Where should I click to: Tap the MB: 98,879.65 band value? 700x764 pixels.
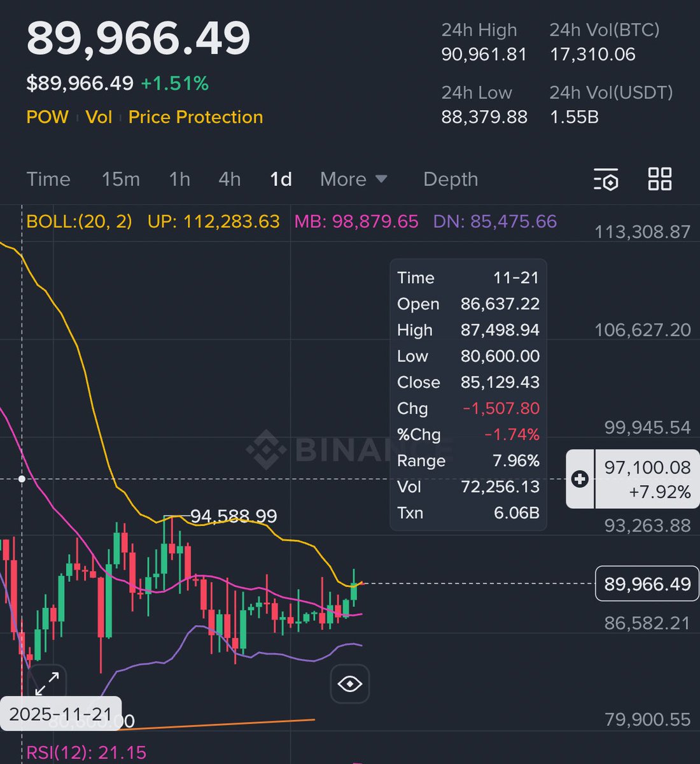[x=356, y=222]
